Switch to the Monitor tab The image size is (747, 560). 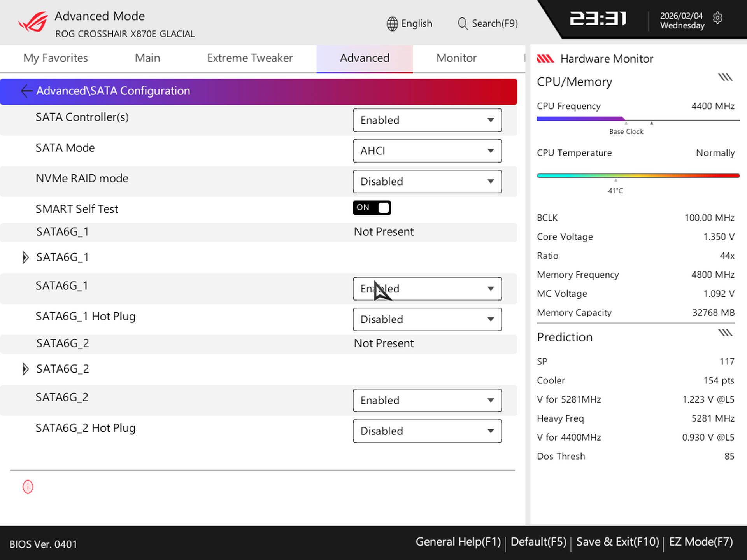click(456, 58)
